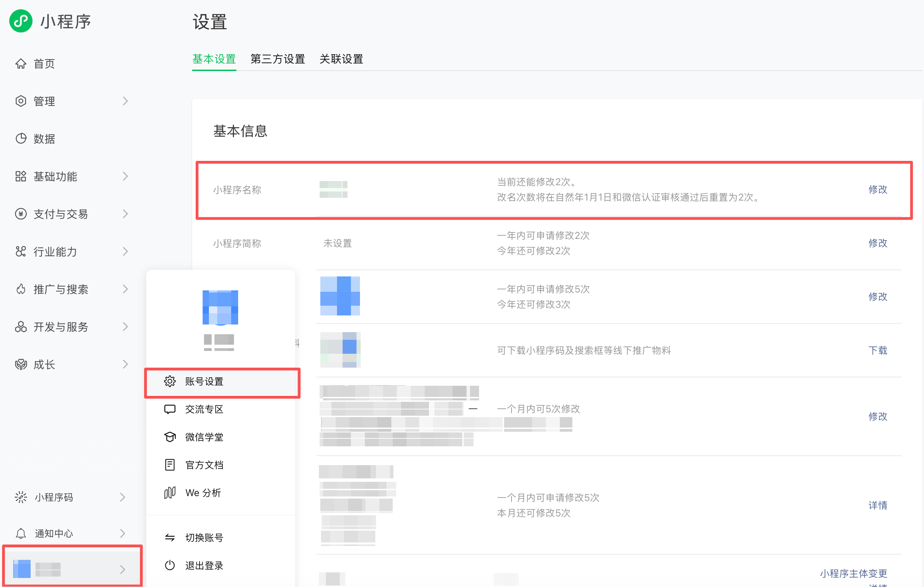Click the WeChat Mini Program logo
This screenshot has width=924, height=587.
point(21,21)
